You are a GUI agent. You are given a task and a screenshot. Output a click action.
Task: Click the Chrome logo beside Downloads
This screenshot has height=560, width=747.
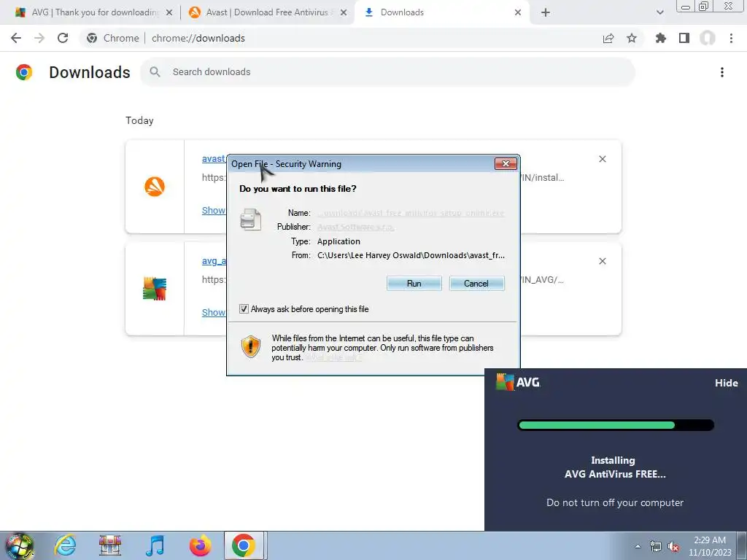click(x=24, y=72)
